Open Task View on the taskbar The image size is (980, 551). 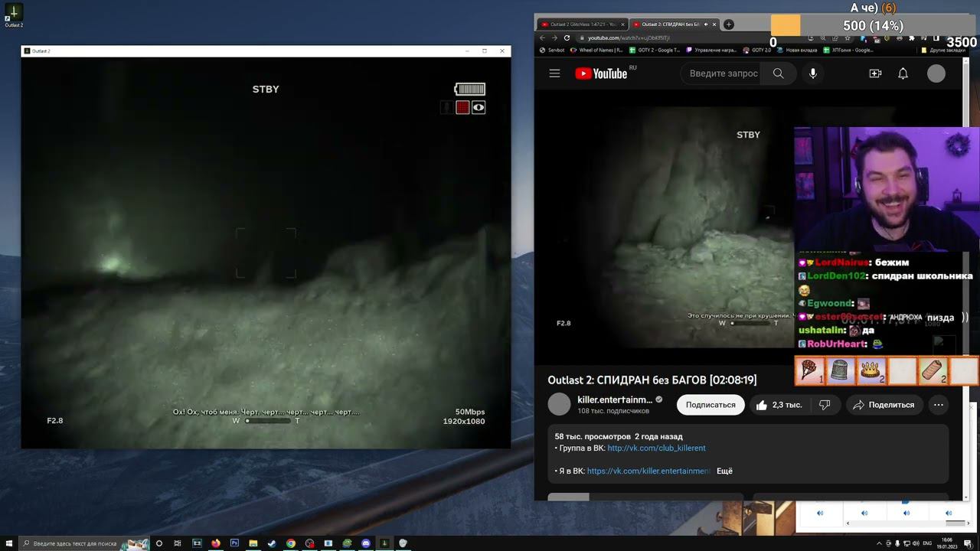178,543
